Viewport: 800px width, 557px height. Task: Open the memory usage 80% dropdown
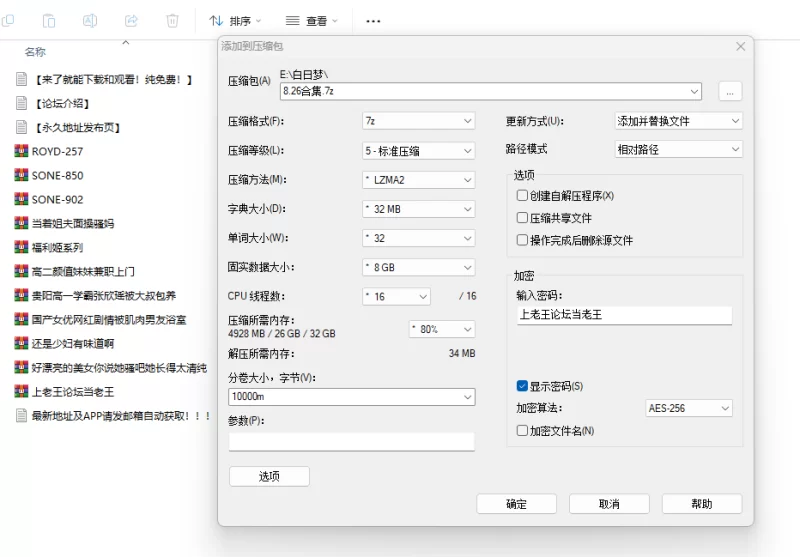[442, 329]
